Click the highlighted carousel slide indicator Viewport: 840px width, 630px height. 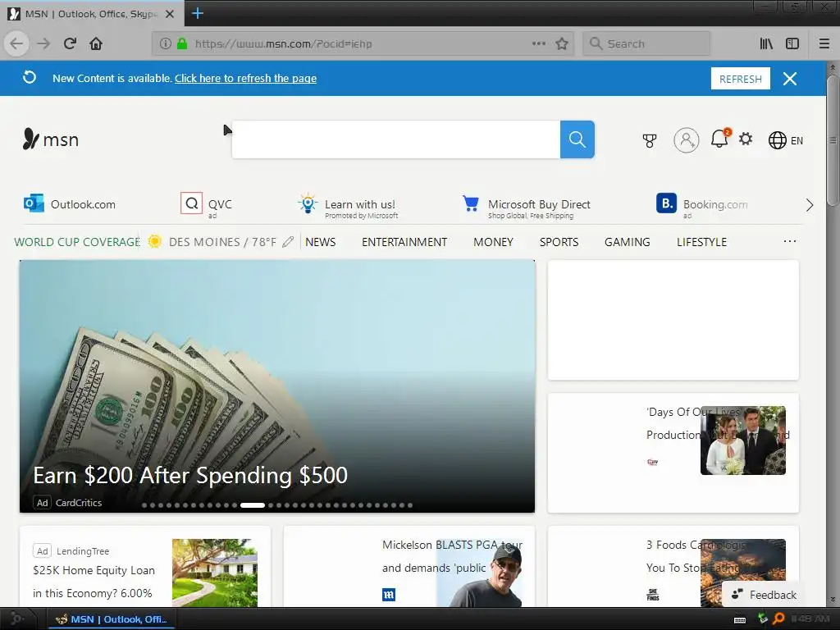coord(253,505)
